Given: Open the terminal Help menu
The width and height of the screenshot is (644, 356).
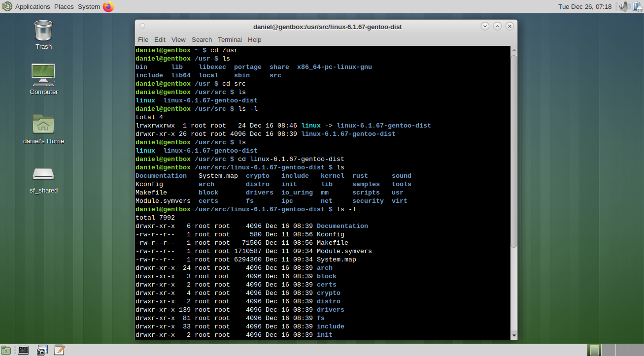Looking at the screenshot, I should tap(254, 39).
